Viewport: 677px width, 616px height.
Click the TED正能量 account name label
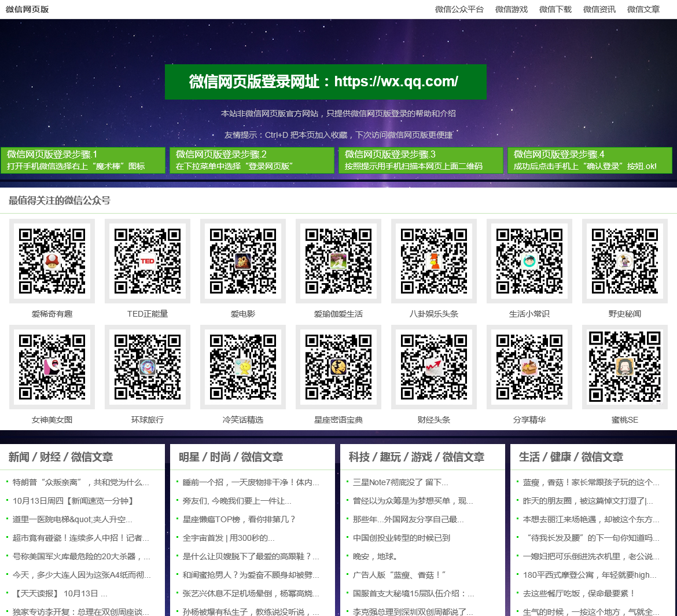pyautogui.click(x=147, y=314)
